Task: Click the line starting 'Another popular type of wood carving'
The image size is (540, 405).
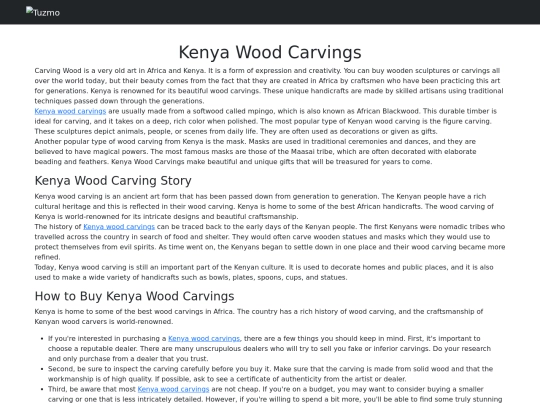Action: [255, 142]
